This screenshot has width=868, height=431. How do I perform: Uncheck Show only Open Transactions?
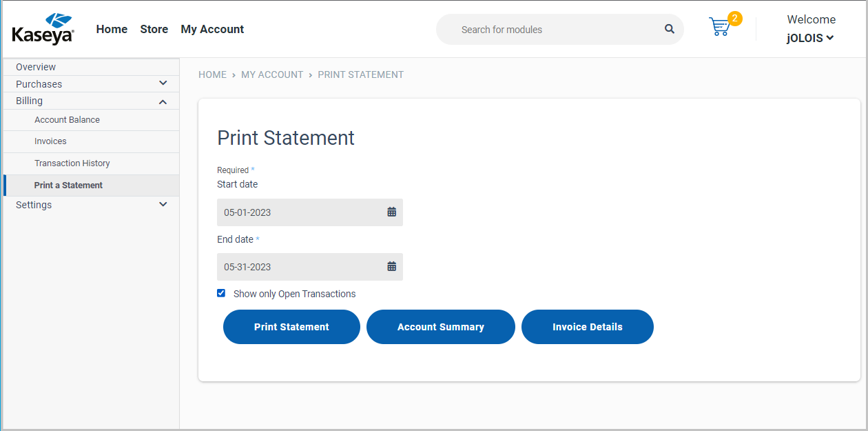coord(221,292)
